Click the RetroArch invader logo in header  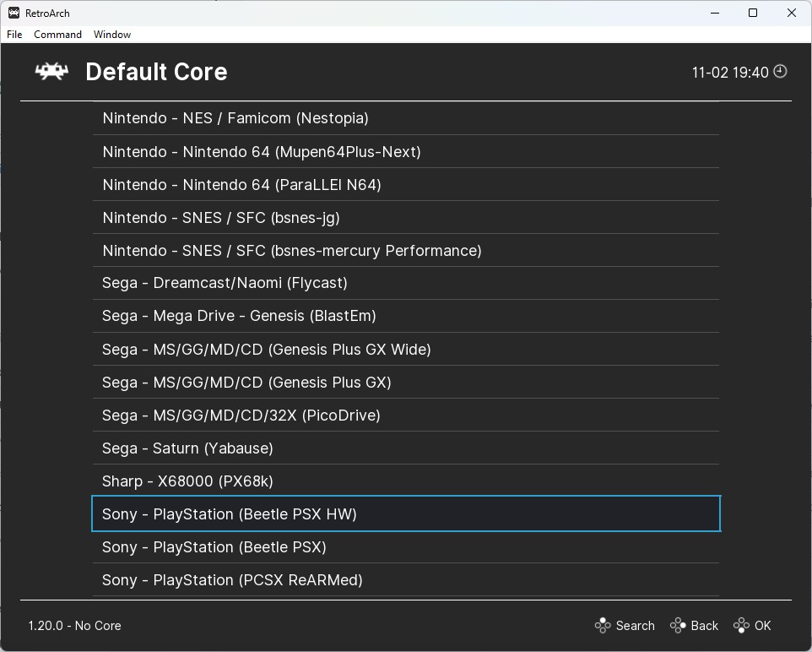coord(51,72)
